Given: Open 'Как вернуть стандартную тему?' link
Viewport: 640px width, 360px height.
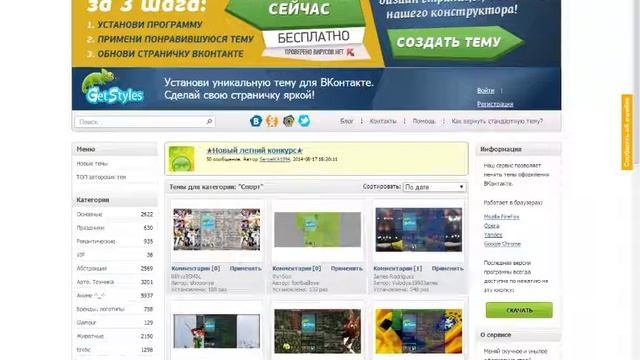Looking at the screenshot, I should click(x=497, y=121).
